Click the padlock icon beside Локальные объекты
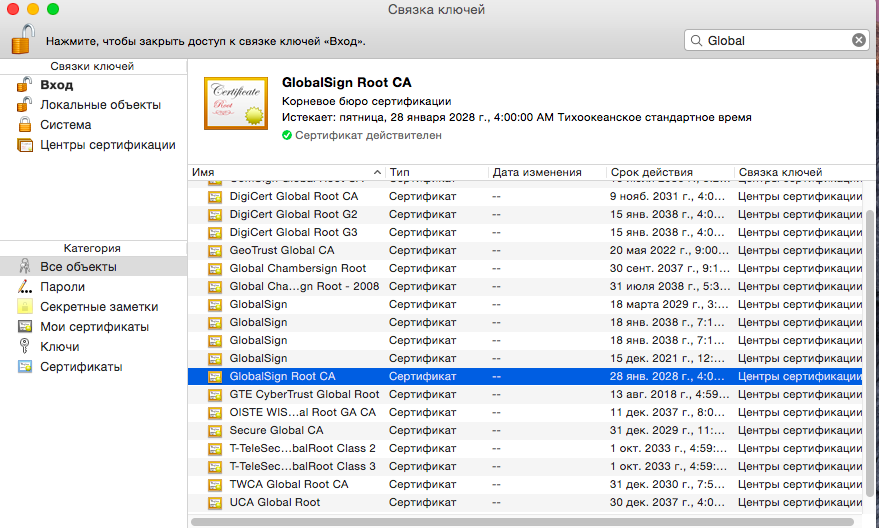Viewport: 879px width, 528px height. 25,105
